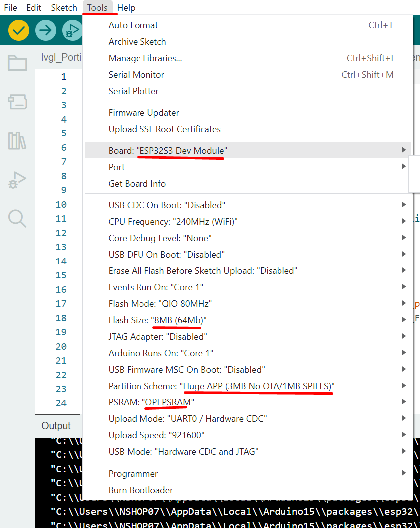Open the Help menu
Screen dimensions: 420x528
click(126, 8)
